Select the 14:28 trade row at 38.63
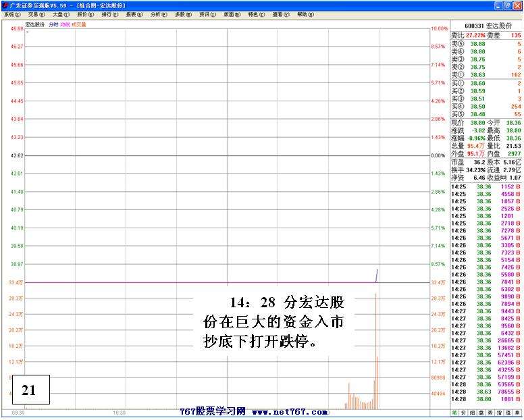 [x=486, y=392]
